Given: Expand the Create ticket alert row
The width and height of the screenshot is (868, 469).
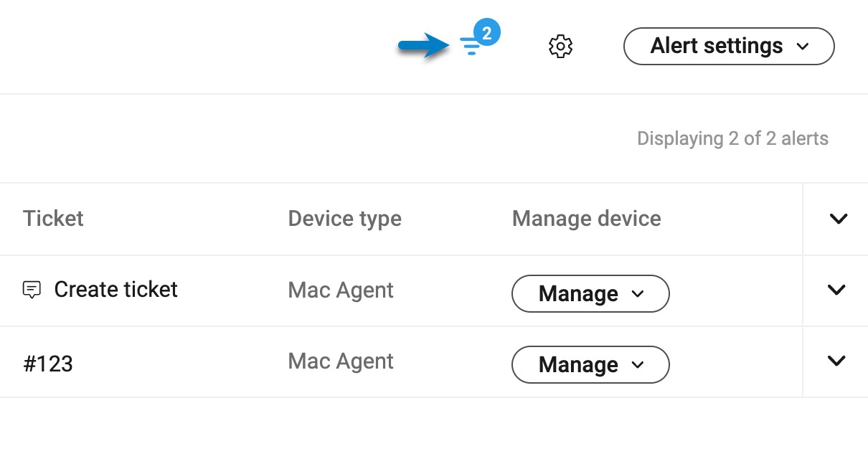Looking at the screenshot, I should point(836,290).
